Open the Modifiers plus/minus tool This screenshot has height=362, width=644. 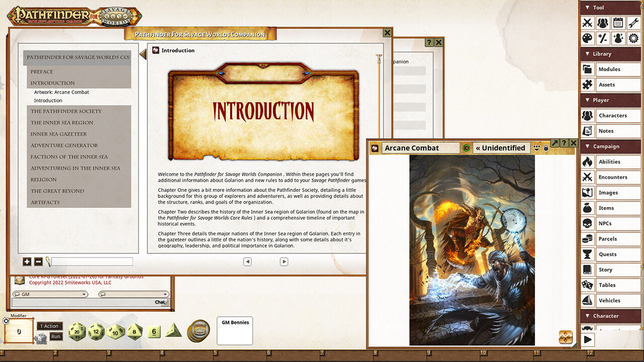[x=602, y=38]
